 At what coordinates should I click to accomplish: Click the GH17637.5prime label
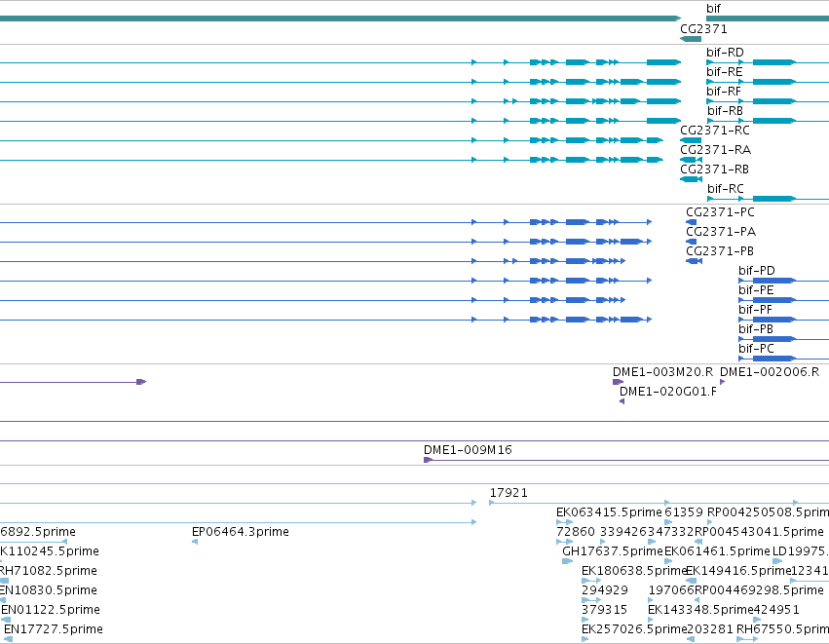point(612,551)
